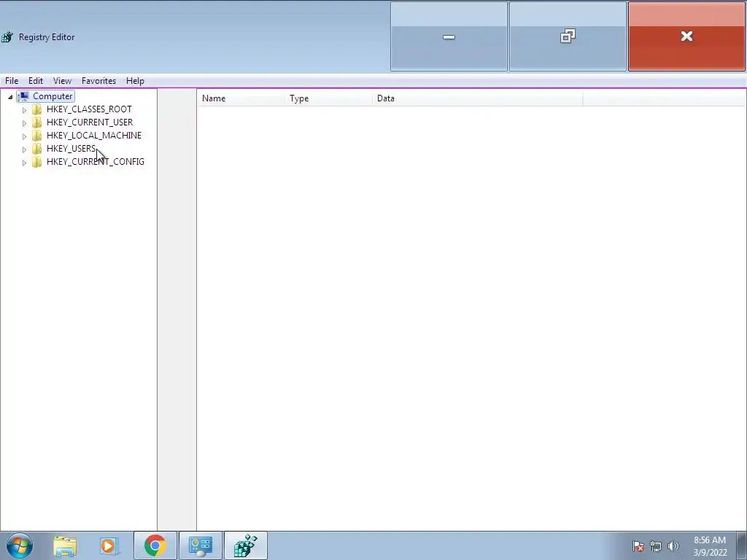The height and width of the screenshot is (560, 747).
Task: Sort by the Type column header
Action: tap(329, 98)
